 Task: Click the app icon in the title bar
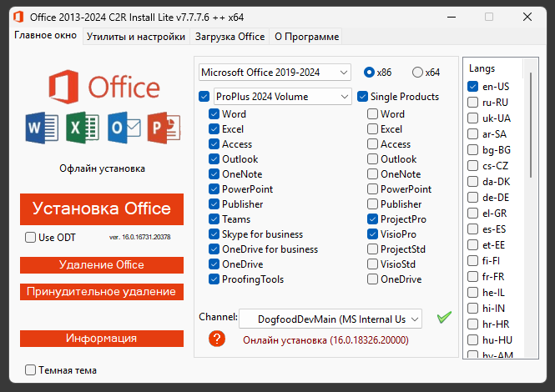tap(16, 16)
